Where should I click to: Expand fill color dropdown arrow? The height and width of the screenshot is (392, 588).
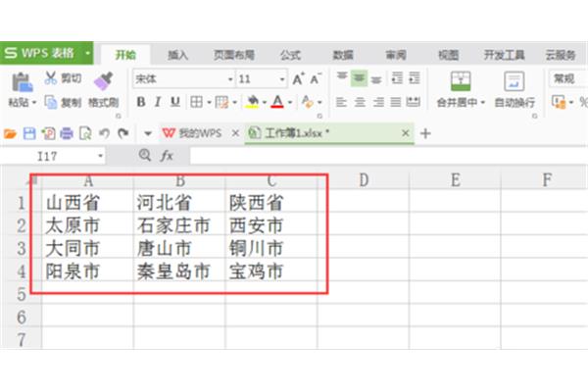(x=265, y=102)
